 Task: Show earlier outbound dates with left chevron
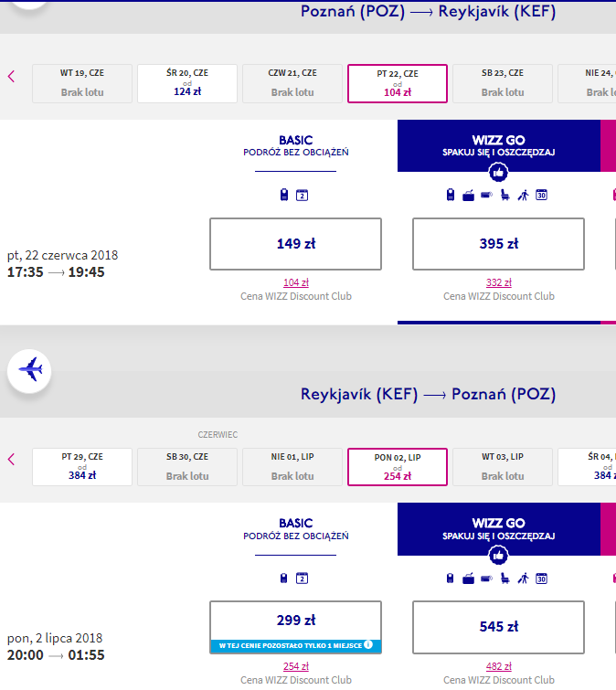coord(12,77)
